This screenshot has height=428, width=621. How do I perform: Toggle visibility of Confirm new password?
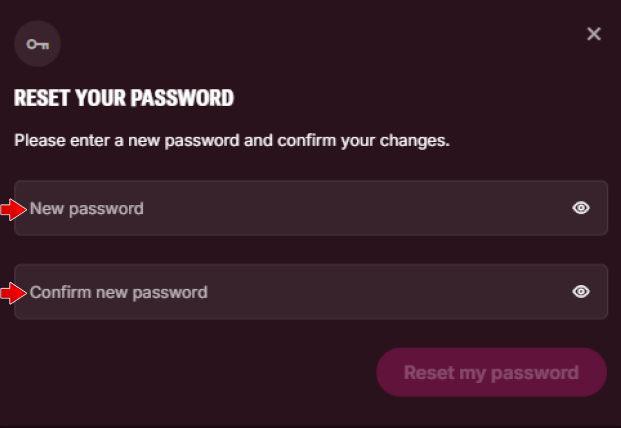point(581,292)
